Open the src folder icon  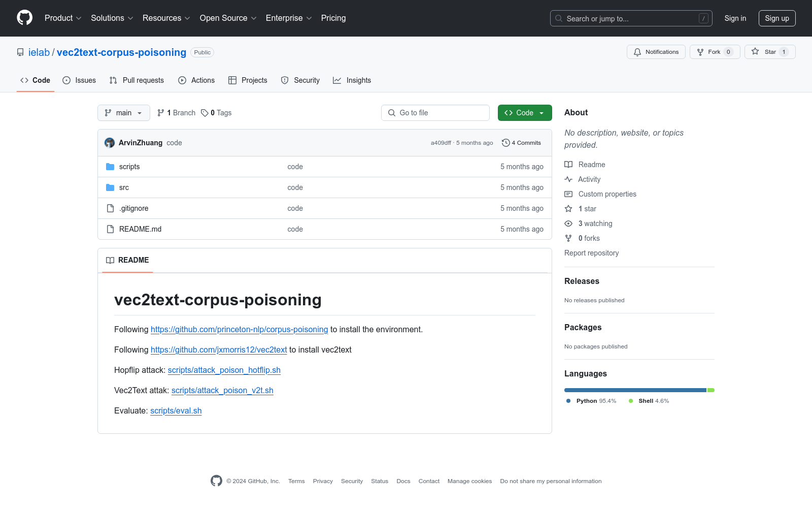click(110, 187)
